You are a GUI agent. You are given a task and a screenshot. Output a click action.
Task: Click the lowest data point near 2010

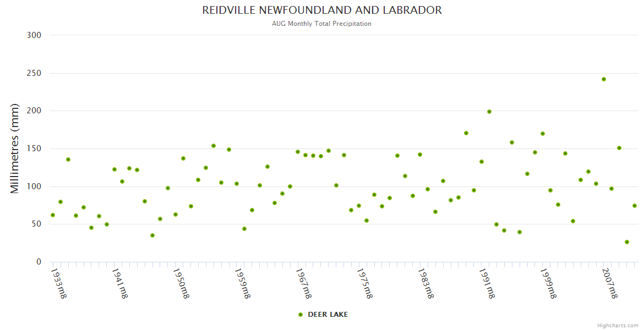click(627, 242)
